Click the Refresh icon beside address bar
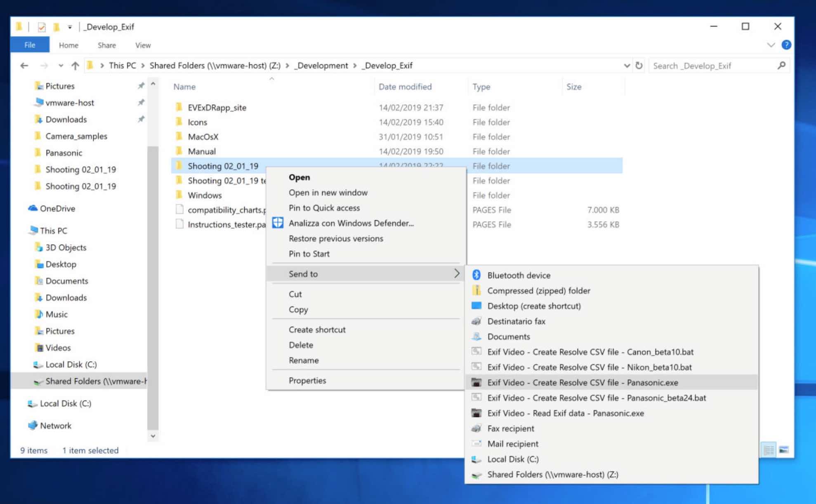 pyautogui.click(x=639, y=65)
